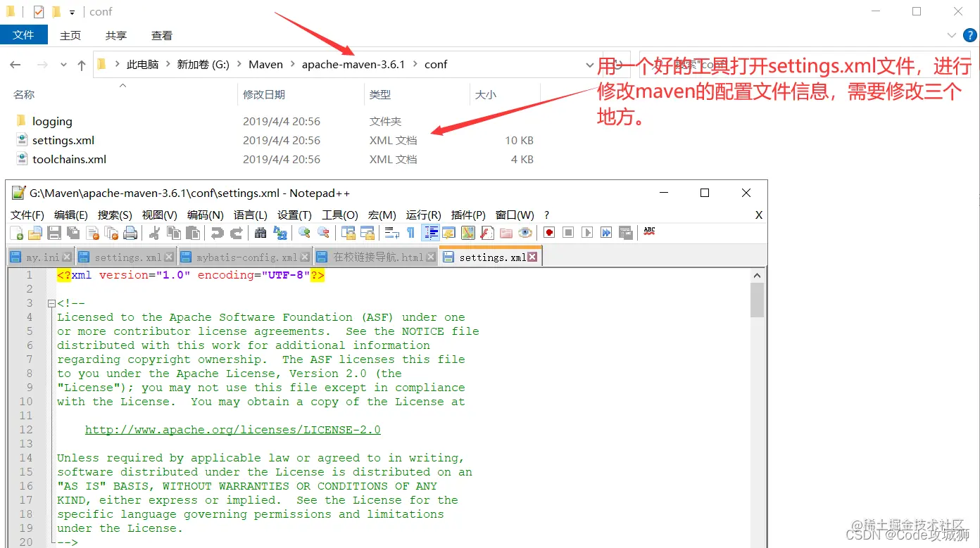Go back in Explorer navigation

coord(15,65)
